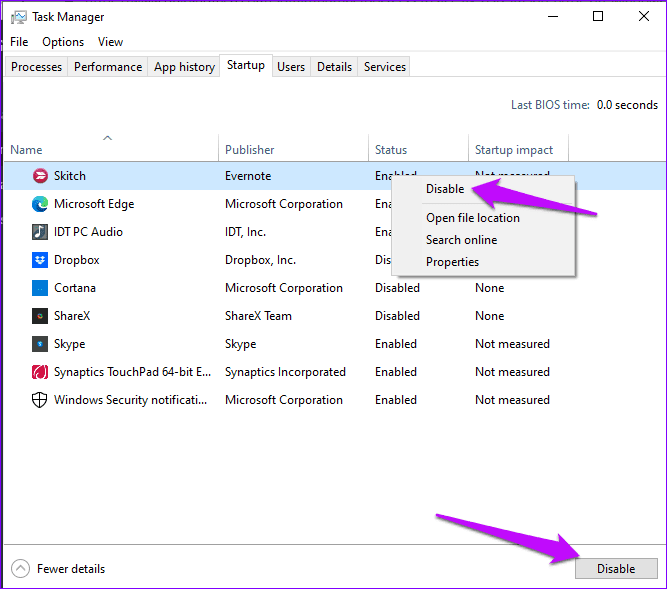Collapse view with Fewer details arrow icon
This screenshot has width=667, height=589.
click(x=20, y=569)
